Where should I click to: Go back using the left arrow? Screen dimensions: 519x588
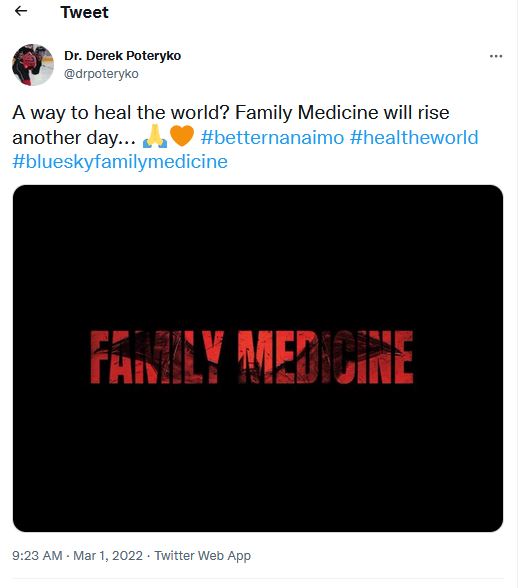click(21, 11)
